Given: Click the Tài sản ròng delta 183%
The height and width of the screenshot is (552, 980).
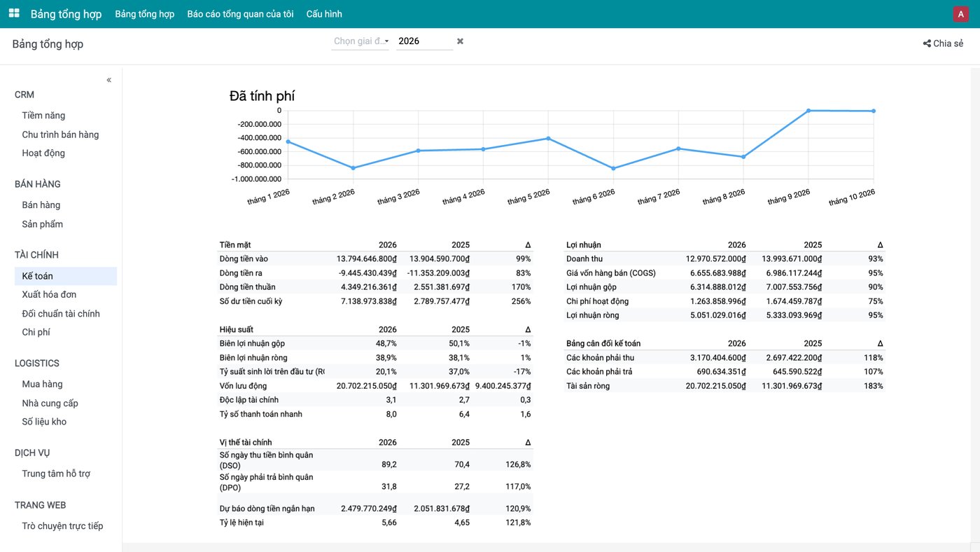Looking at the screenshot, I should 873,386.
